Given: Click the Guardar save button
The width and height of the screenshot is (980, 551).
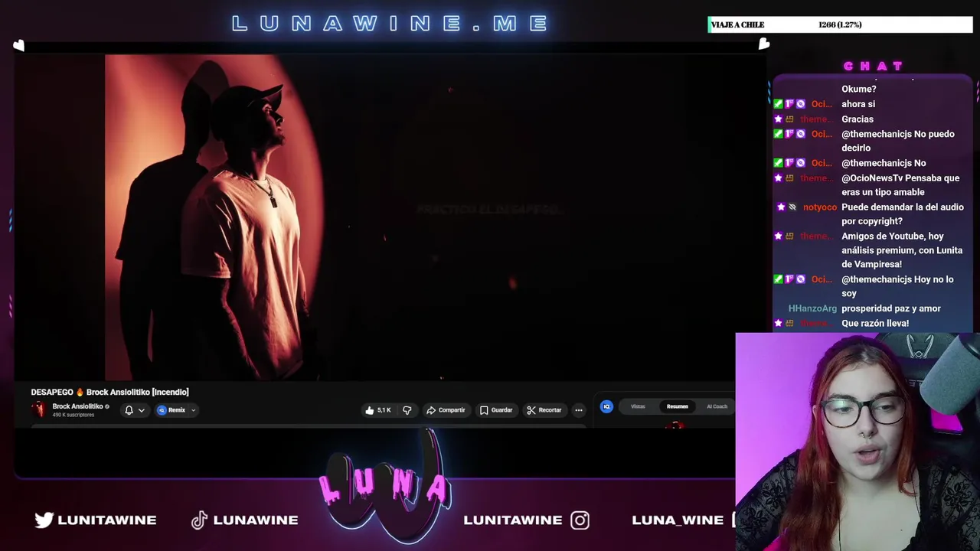Looking at the screenshot, I should click(495, 410).
